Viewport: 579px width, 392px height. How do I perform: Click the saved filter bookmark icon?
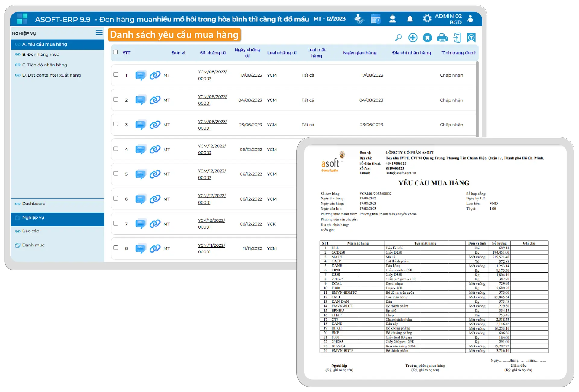pyautogui.click(x=471, y=38)
